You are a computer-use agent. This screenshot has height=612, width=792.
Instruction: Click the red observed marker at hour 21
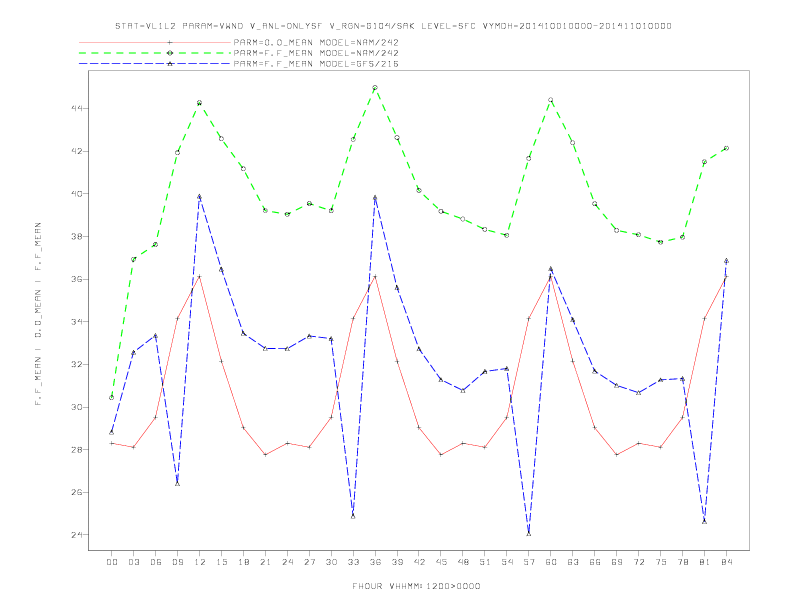click(x=265, y=455)
